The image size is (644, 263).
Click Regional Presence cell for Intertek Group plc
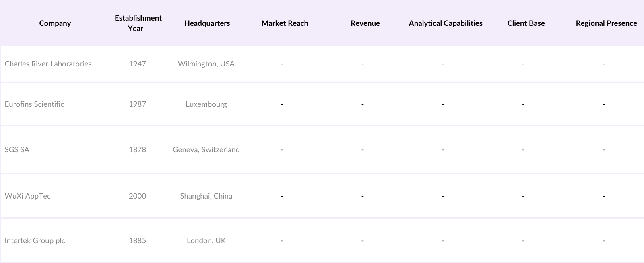[x=604, y=240]
